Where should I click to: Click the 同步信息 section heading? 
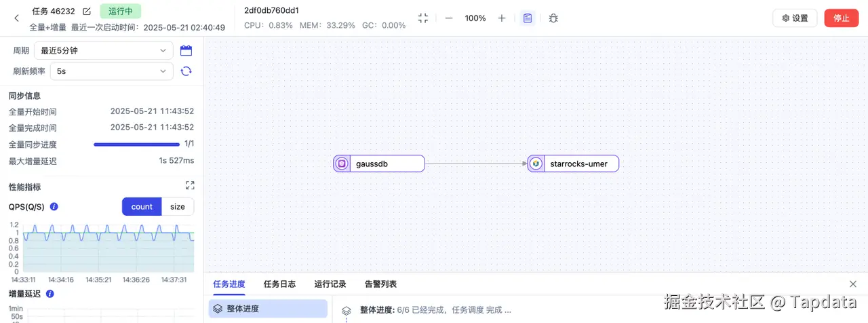(24, 96)
